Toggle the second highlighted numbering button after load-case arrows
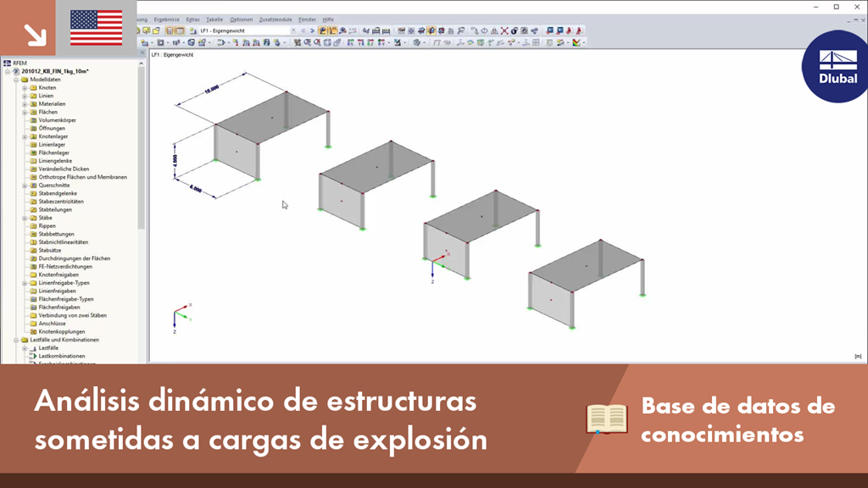This screenshot has width=868, height=488. [x=332, y=31]
